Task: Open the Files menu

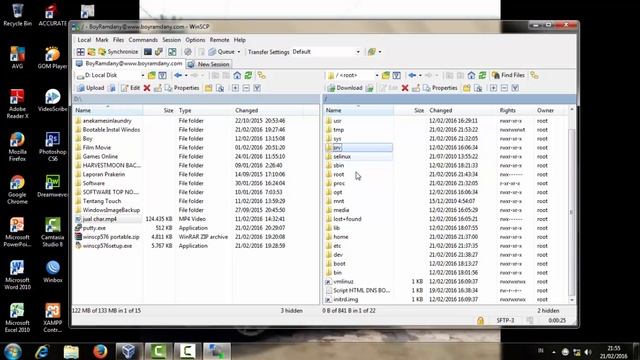Action: click(x=118, y=40)
